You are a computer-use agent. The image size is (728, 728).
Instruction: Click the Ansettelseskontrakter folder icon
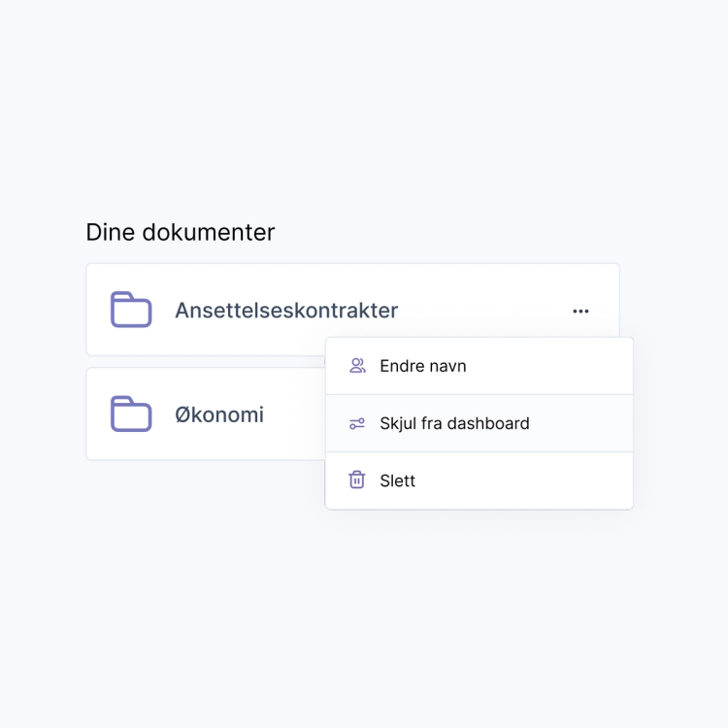(131, 311)
